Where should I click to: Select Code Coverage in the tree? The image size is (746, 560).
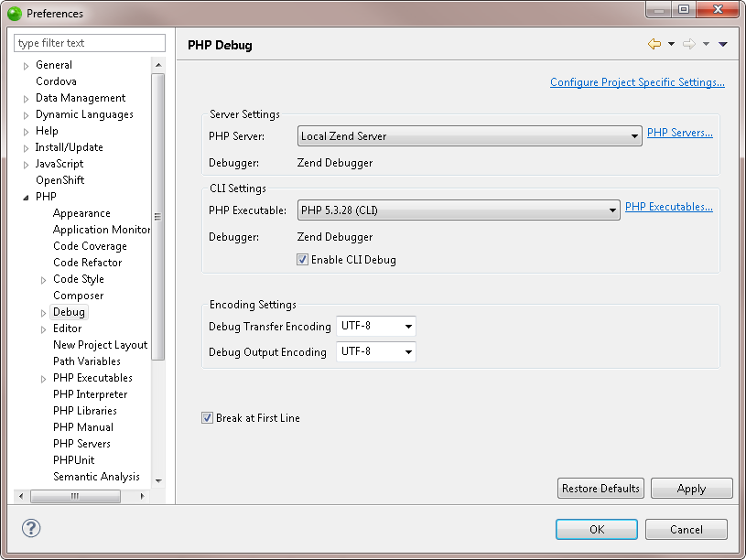point(90,245)
